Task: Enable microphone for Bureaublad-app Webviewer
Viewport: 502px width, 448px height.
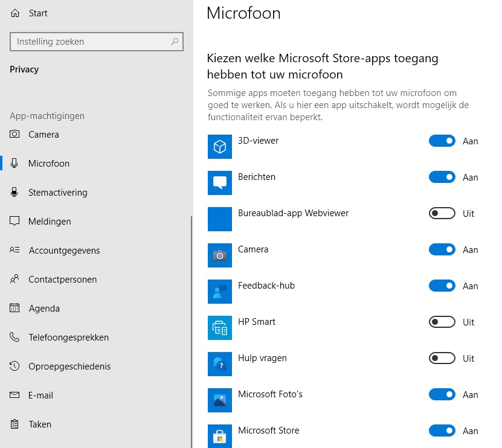Action: 442,213
